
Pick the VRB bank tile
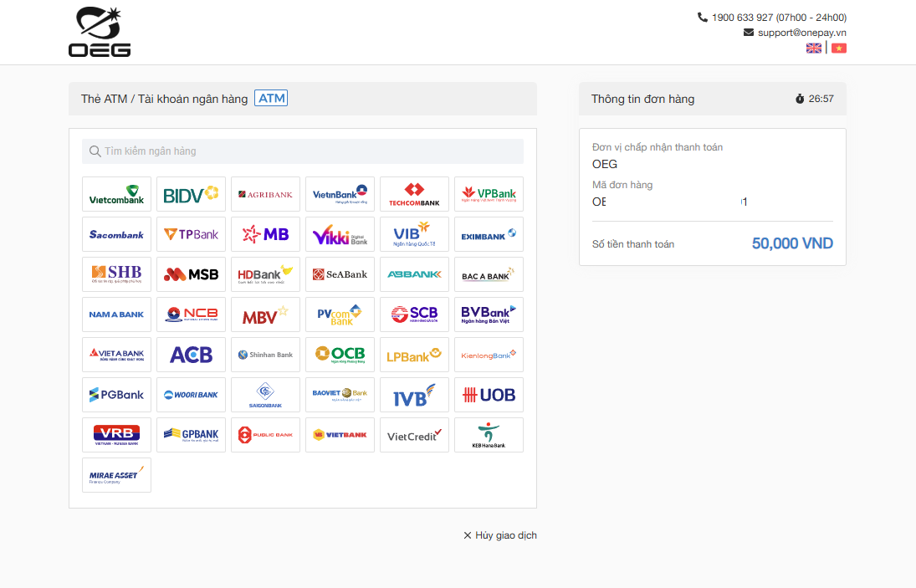[x=117, y=435]
